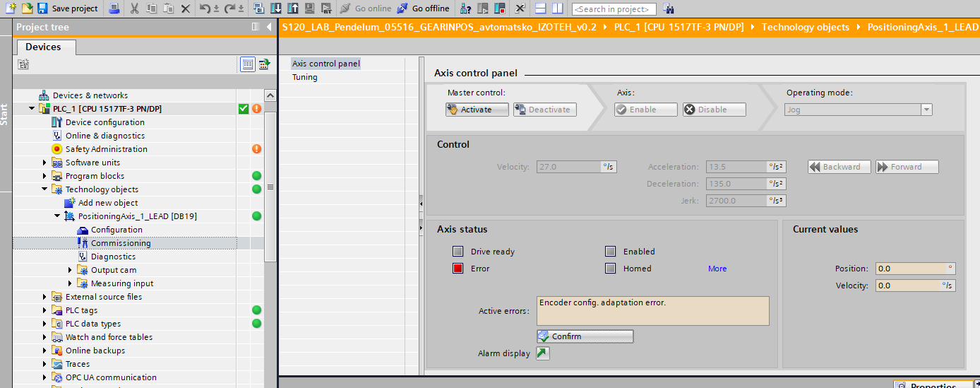The height and width of the screenshot is (388, 980).
Task: Open Diagnostics under PositioningAxis_1_LEAD
Action: point(113,257)
